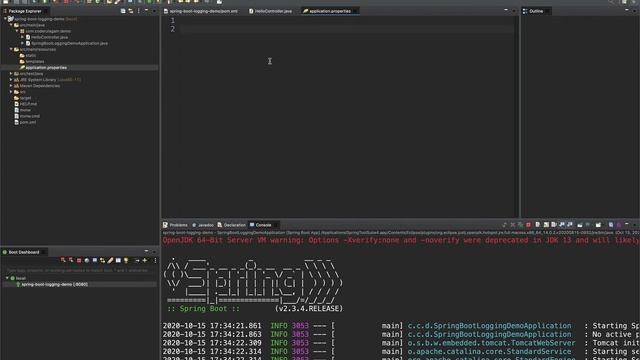
Task: Open Package Explorer view menu (three dots)
Action: (139, 11)
